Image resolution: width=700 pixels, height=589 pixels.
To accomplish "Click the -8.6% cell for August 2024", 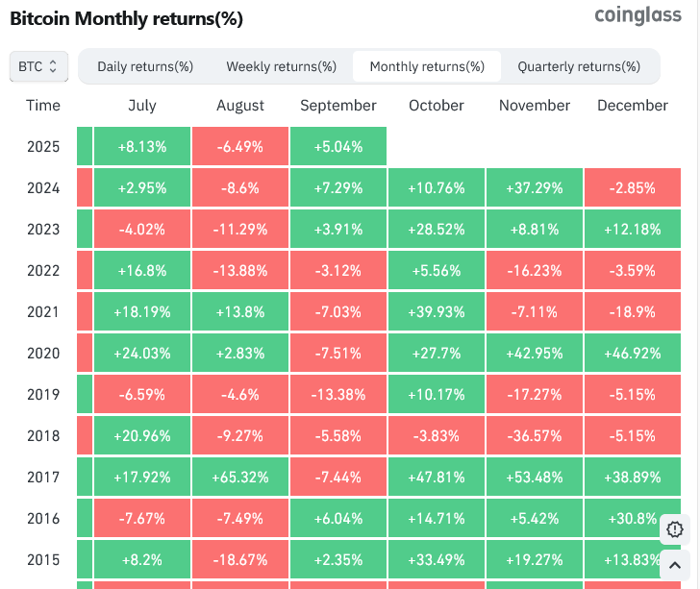I will pos(240,188).
